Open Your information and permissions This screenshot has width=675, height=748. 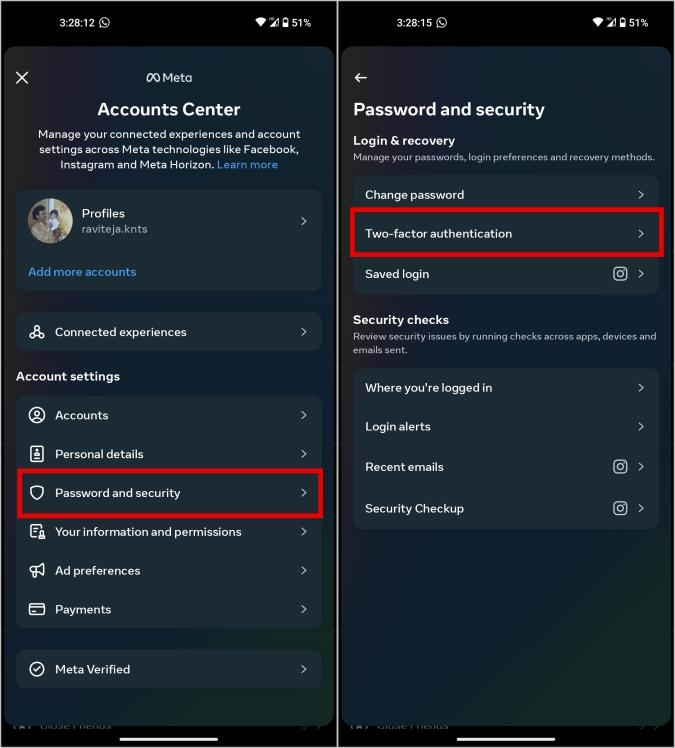click(x=169, y=532)
